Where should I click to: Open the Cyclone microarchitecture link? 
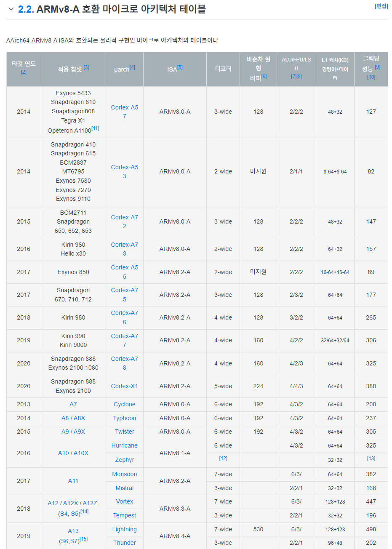pos(125,404)
